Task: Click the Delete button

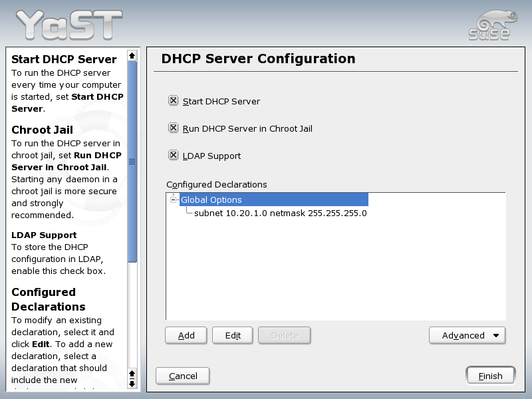Action: click(x=285, y=335)
